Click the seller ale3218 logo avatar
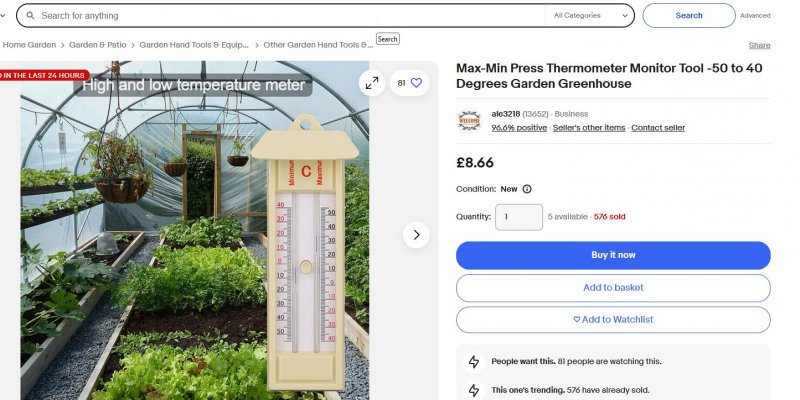 [x=469, y=121]
